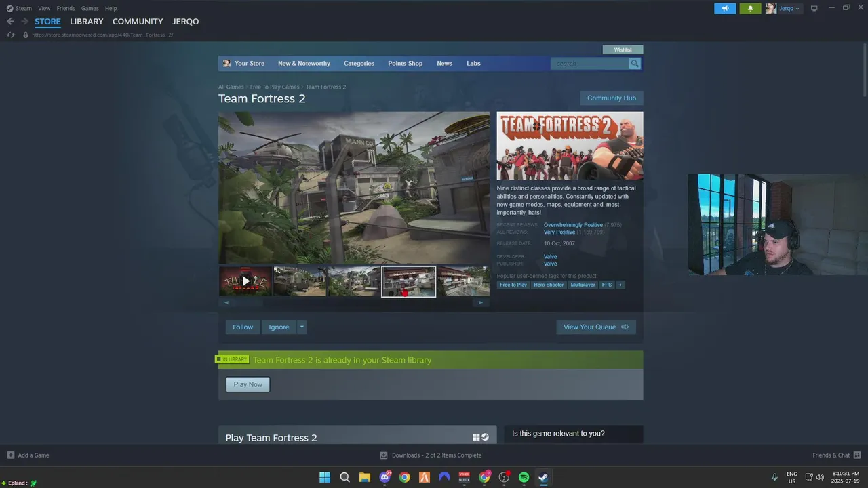
Task: Open the green notifications bell
Action: [750, 8]
